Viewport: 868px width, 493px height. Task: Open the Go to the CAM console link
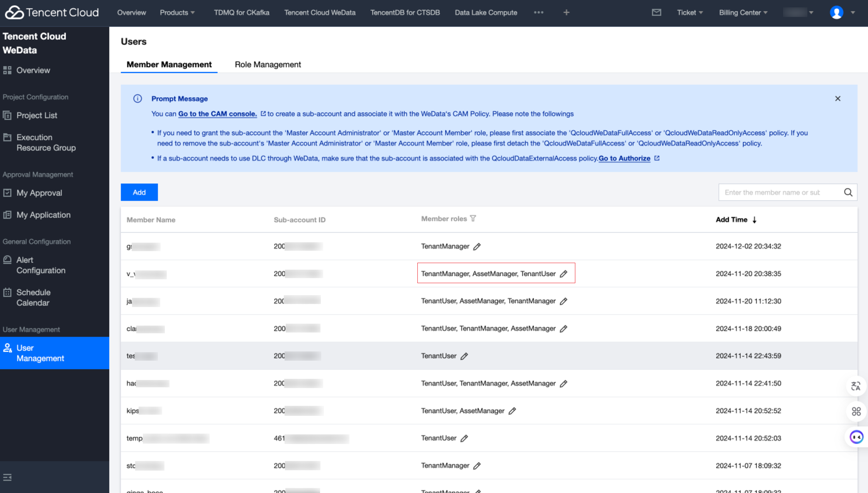click(x=217, y=114)
